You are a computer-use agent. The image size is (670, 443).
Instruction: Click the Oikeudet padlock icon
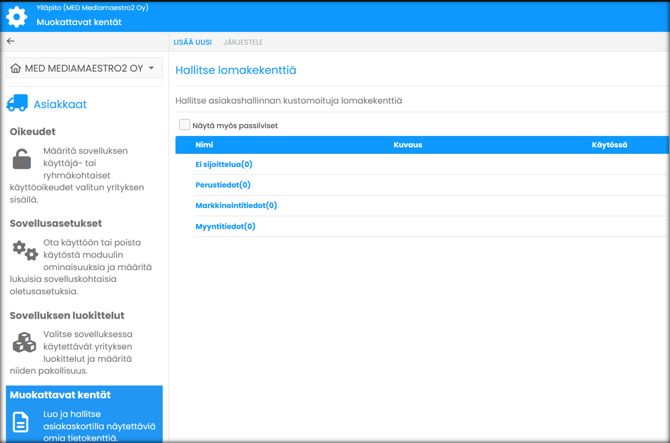22,159
